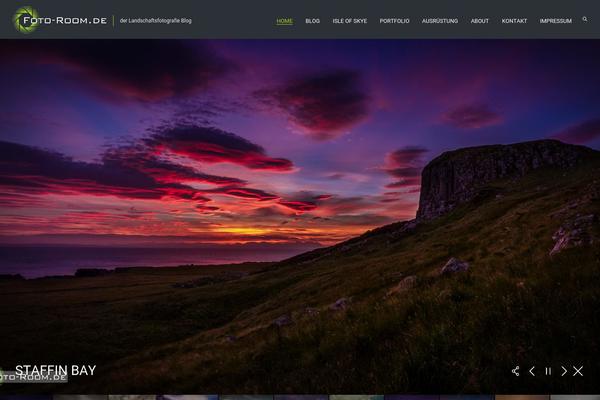Pause the slideshow
This screenshot has width=600, height=400.
tap(548, 371)
